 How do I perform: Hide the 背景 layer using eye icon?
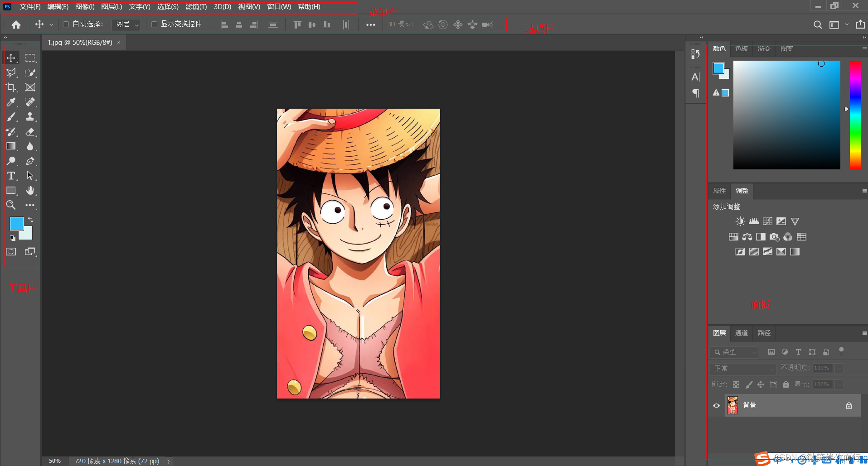pyautogui.click(x=717, y=405)
